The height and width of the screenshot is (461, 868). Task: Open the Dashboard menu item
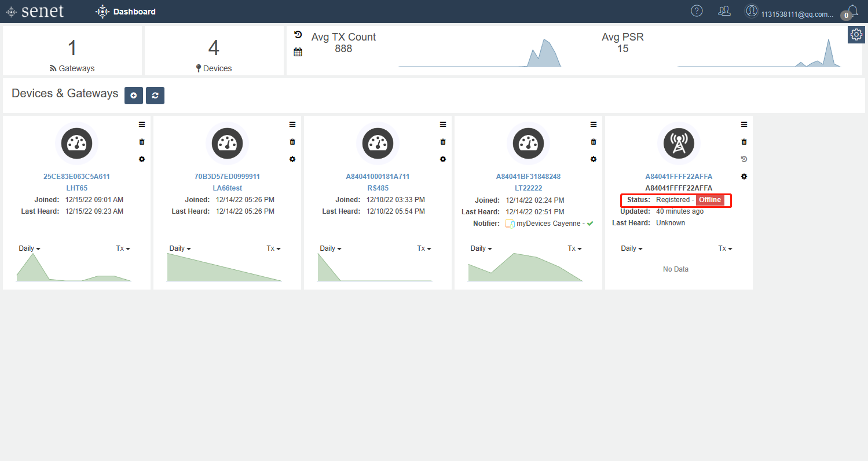coord(126,12)
